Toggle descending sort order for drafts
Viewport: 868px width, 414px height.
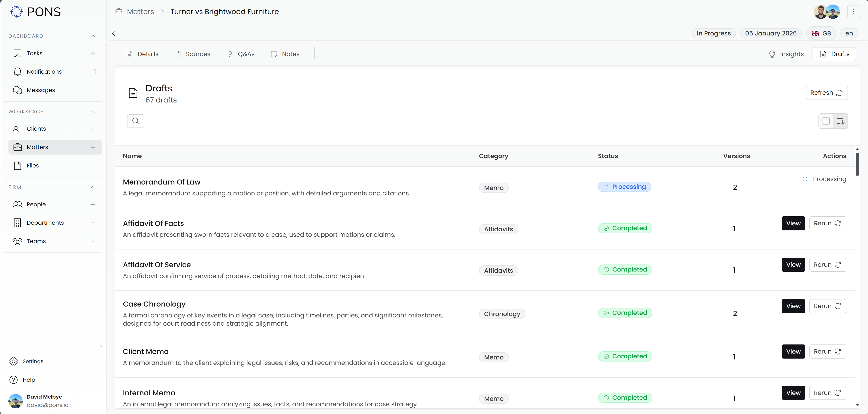[840, 121]
